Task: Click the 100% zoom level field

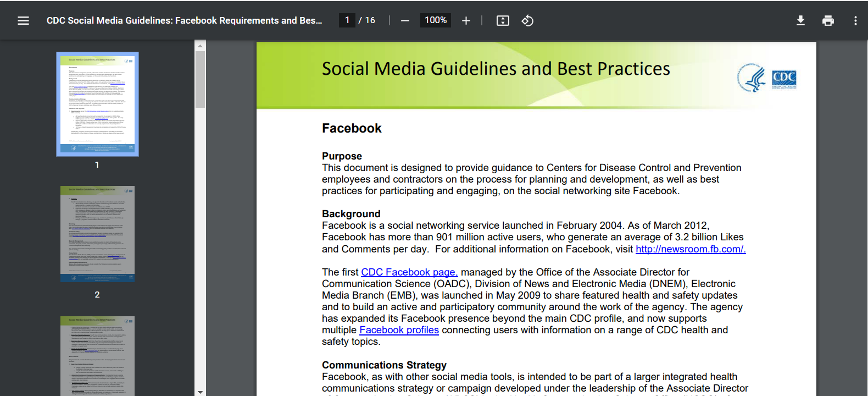Action: click(436, 20)
